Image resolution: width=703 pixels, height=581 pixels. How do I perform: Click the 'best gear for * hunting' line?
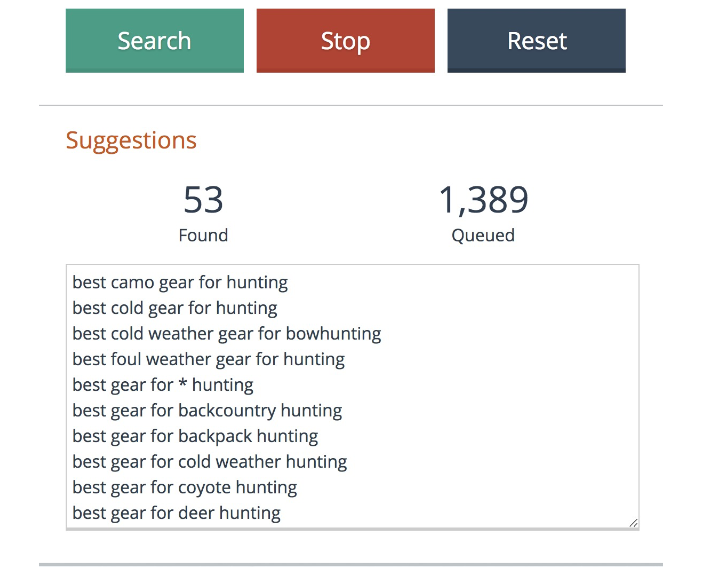(x=162, y=385)
